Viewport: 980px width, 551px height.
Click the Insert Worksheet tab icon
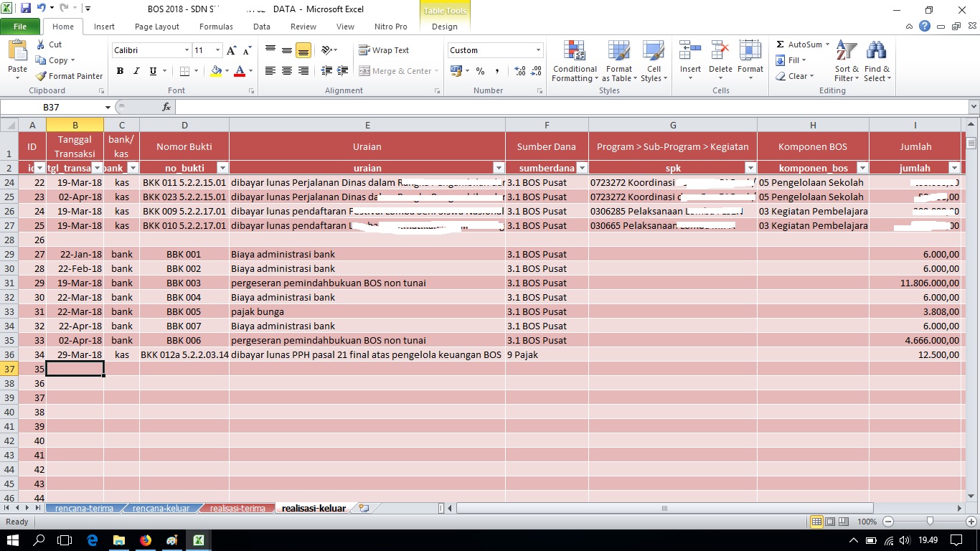[364, 508]
